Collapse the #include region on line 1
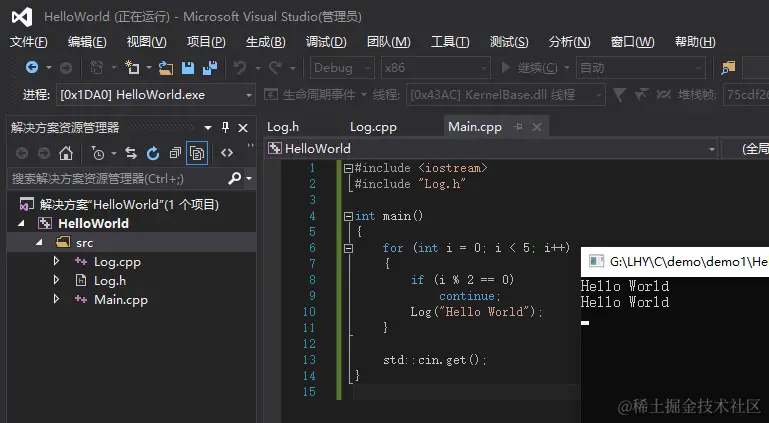Viewport: 769px width, 423px height. [348, 168]
